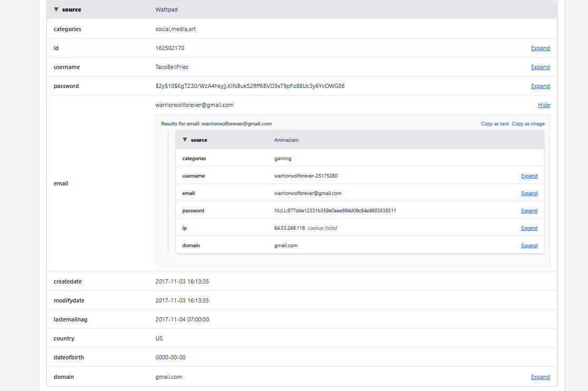The image size is (588, 391).
Task: Expand the AnimalJam ip row
Action: [x=529, y=228]
